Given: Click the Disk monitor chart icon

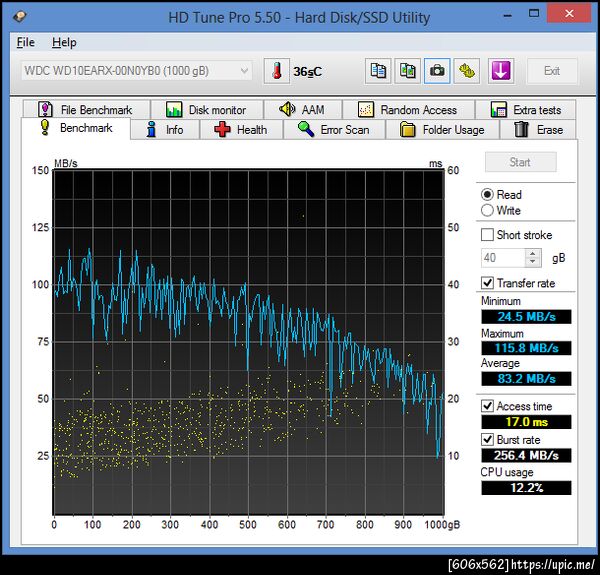Looking at the screenshot, I should (174, 110).
